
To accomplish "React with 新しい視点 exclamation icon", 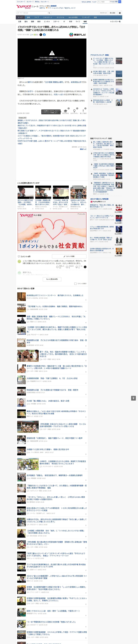I will tap(83, 111).
